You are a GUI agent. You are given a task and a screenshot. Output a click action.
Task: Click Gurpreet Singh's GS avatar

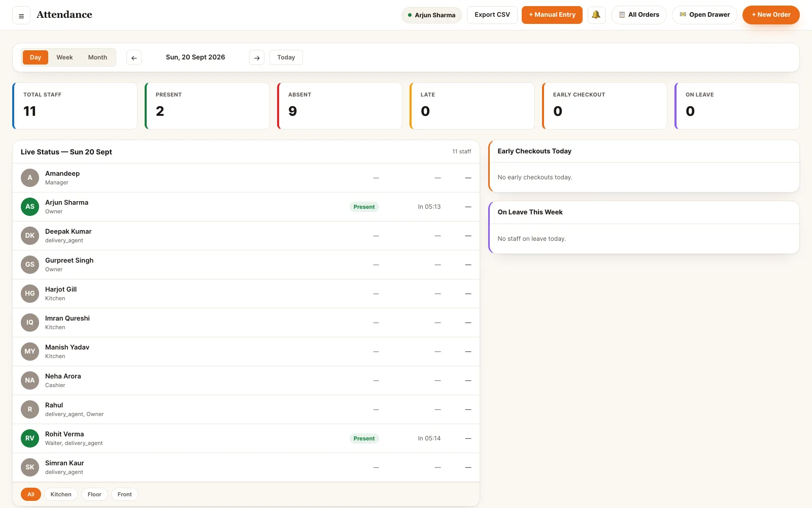pyautogui.click(x=30, y=265)
